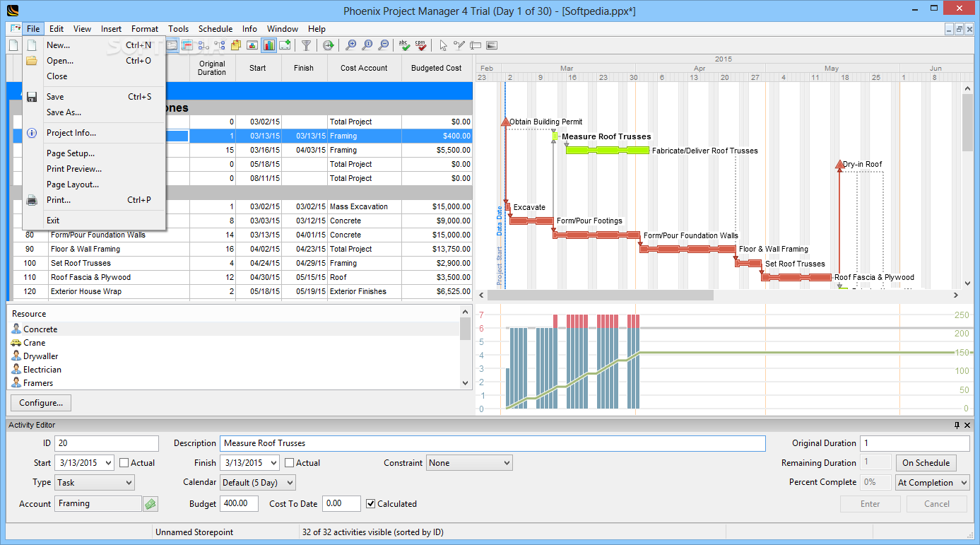Select the Set Roof Trusses activity row
This screenshot has height=545, width=980.
[x=242, y=263]
